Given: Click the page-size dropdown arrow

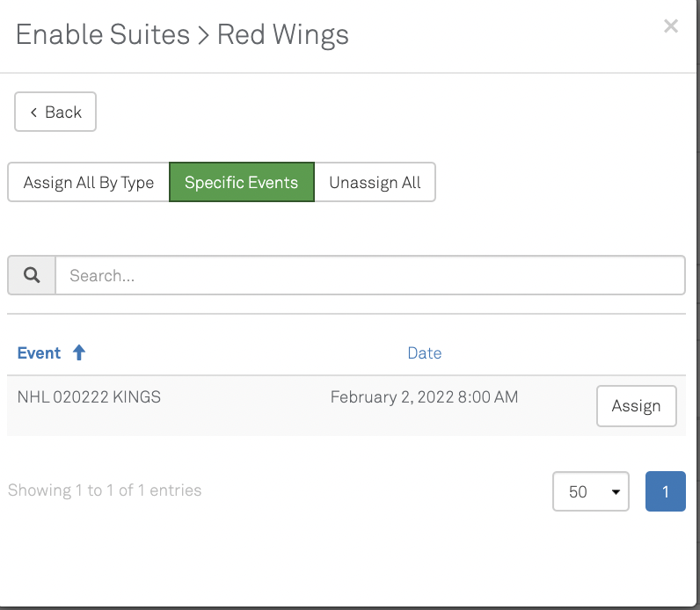Looking at the screenshot, I should 615,492.
